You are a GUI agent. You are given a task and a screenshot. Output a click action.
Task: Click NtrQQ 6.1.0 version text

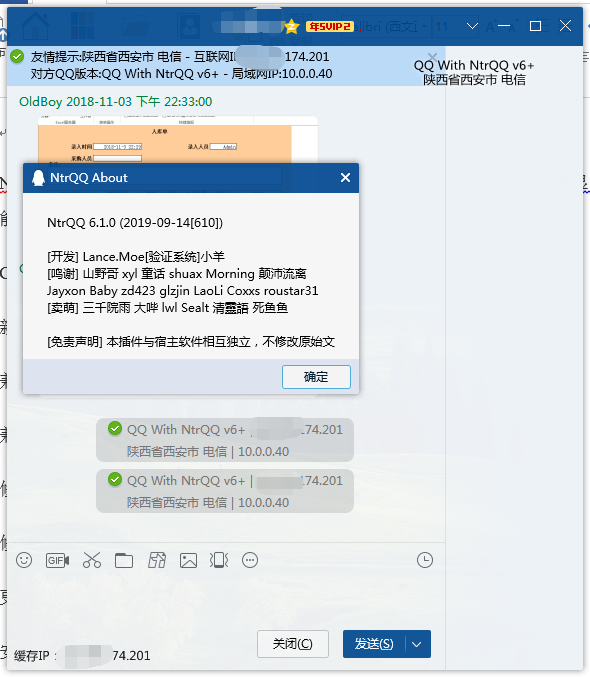(135, 223)
